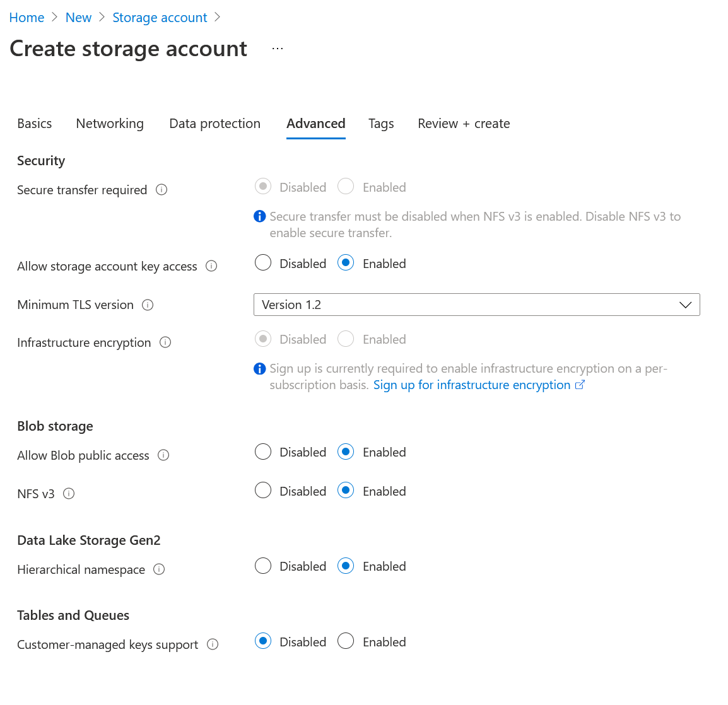728x705 pixels.
Task: Click Sign up for infrastructure encryption link
Action: coord(473,385)
